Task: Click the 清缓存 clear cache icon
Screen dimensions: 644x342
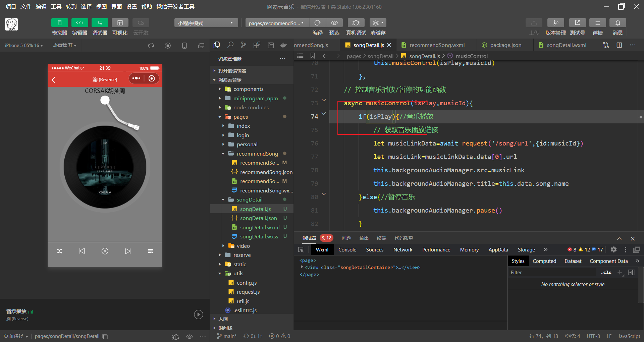Action: [x=378, y=23]
